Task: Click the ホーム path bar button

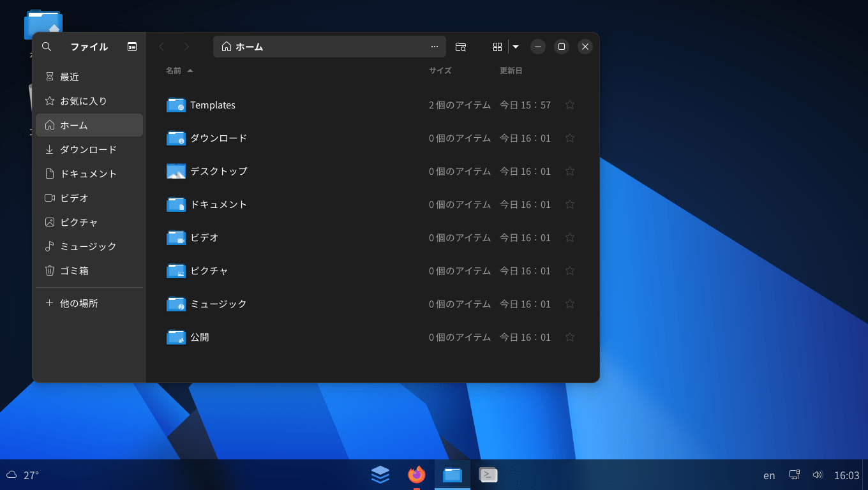Action: pyautogui.click(x=243, y=47)
